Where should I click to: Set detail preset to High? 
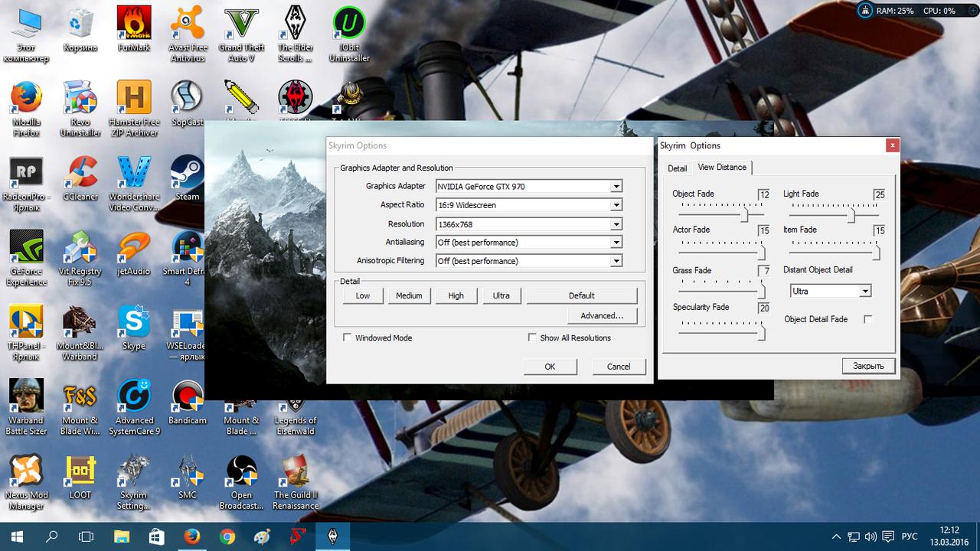tap(456, 295)
